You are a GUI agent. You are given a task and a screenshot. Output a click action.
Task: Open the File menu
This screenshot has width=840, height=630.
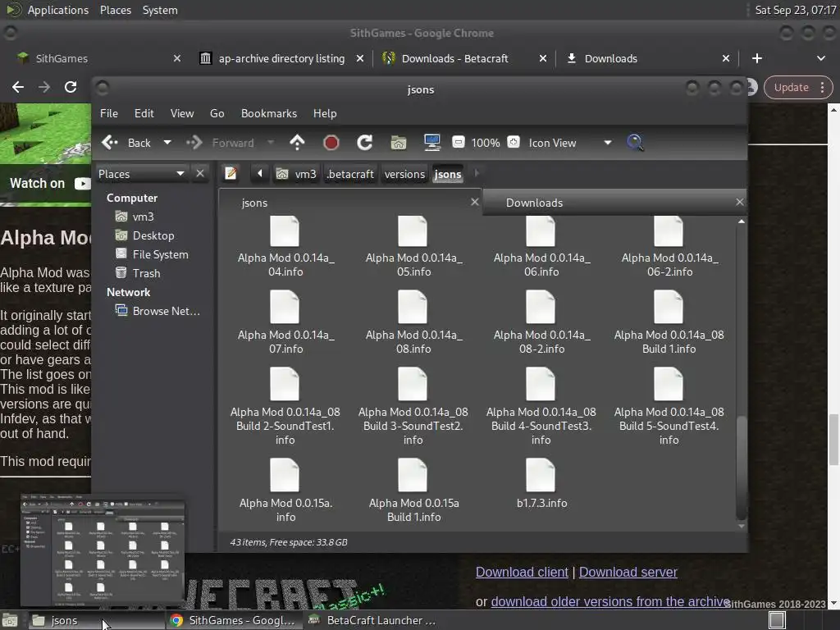point(109,113)
